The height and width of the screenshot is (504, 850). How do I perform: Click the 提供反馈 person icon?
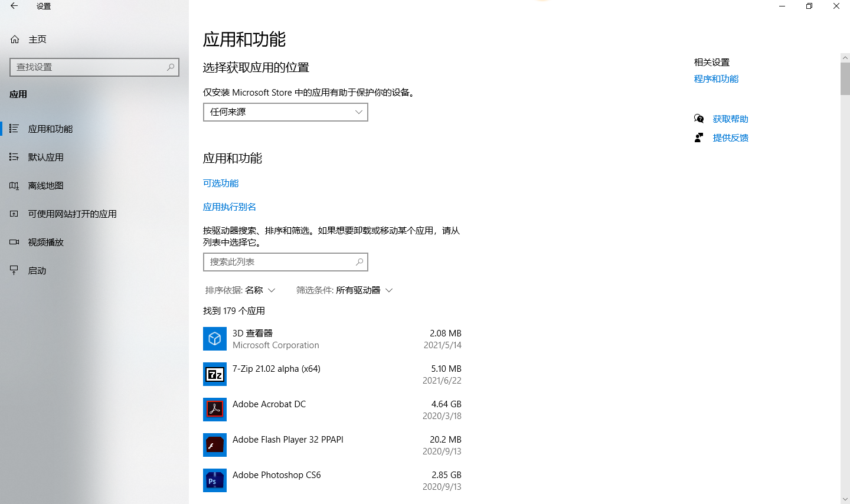click(699, 138)
